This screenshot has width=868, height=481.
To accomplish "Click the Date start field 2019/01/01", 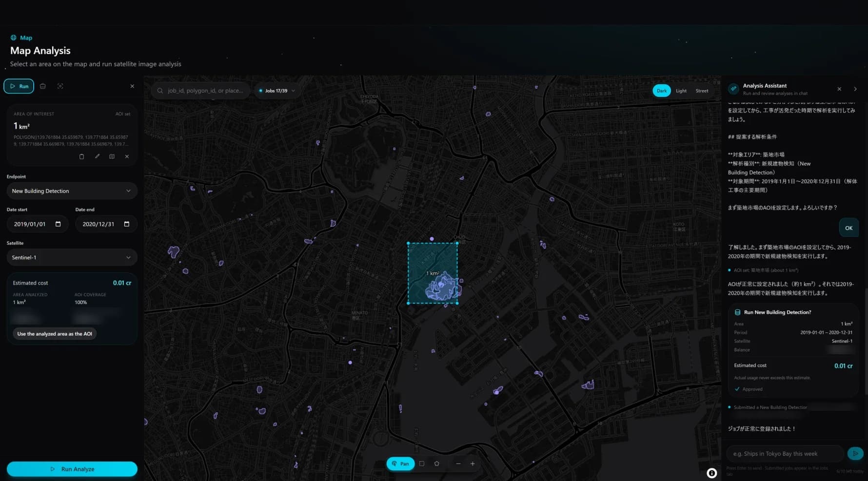I will click(x=38, y=224).
